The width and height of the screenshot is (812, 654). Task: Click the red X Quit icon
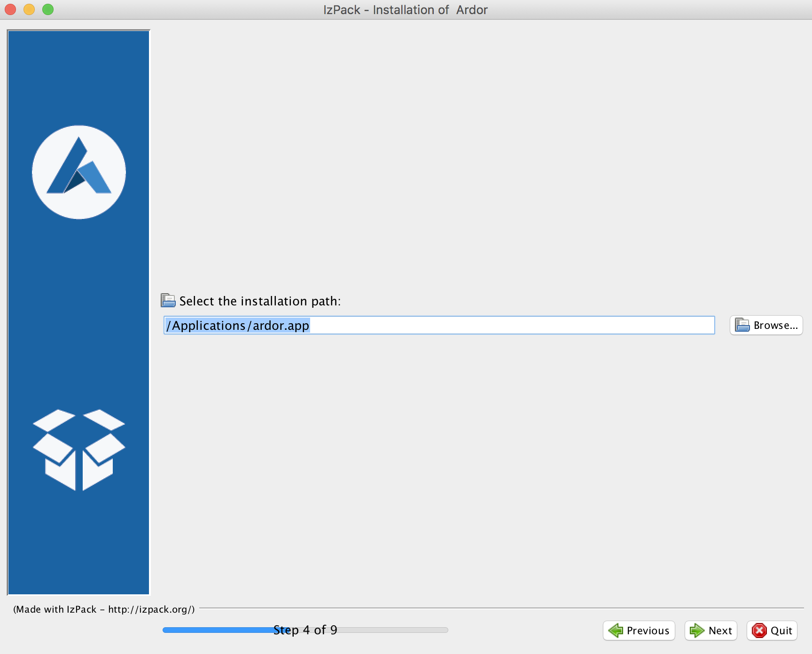[759, 631]
